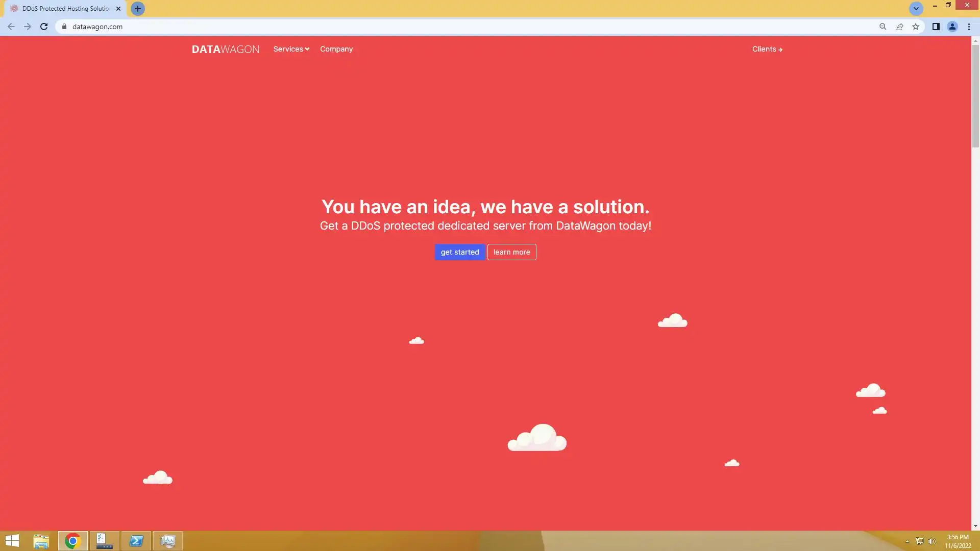Viewport: 980px width, 551px height.
Task: Expand the Services dropdown menu
Action: tap(291, 49)
